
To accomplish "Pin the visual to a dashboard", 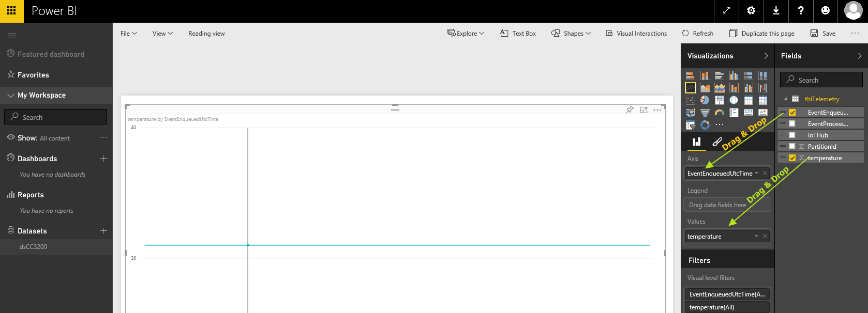I will (630, 110).
